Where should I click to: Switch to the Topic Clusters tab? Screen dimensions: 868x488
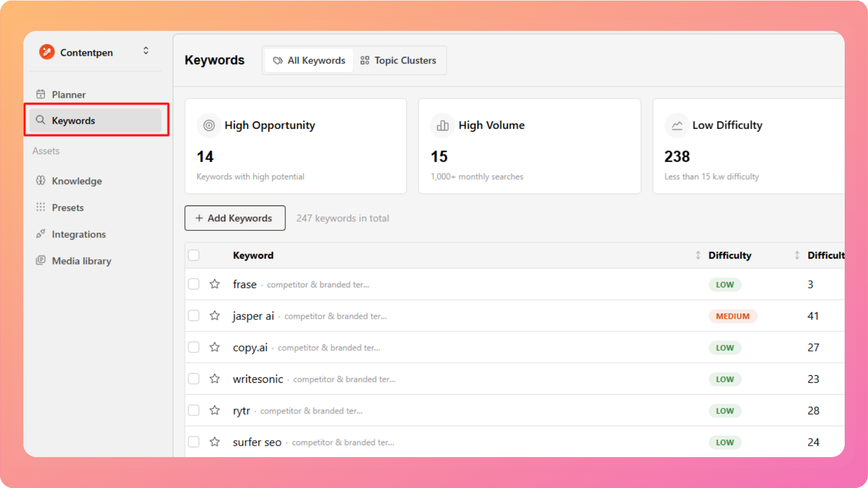399,61
